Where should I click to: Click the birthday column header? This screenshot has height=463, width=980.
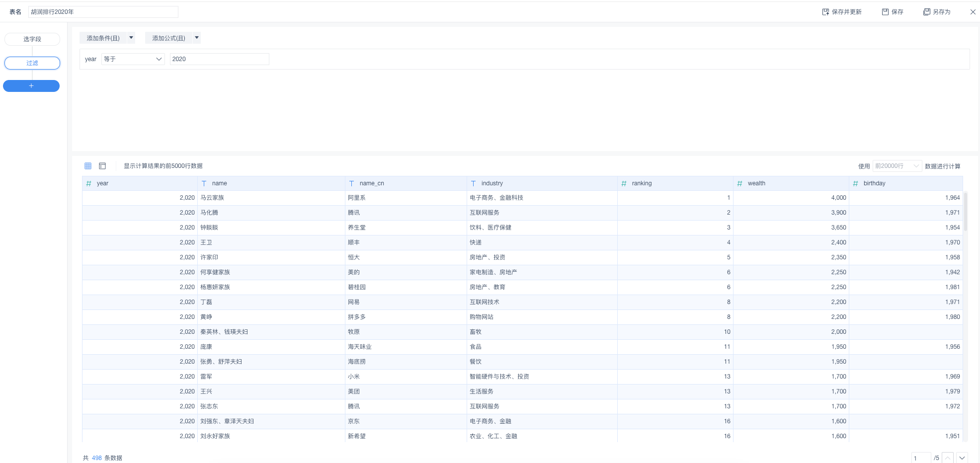pyautogui.click(x=905, y=183)
